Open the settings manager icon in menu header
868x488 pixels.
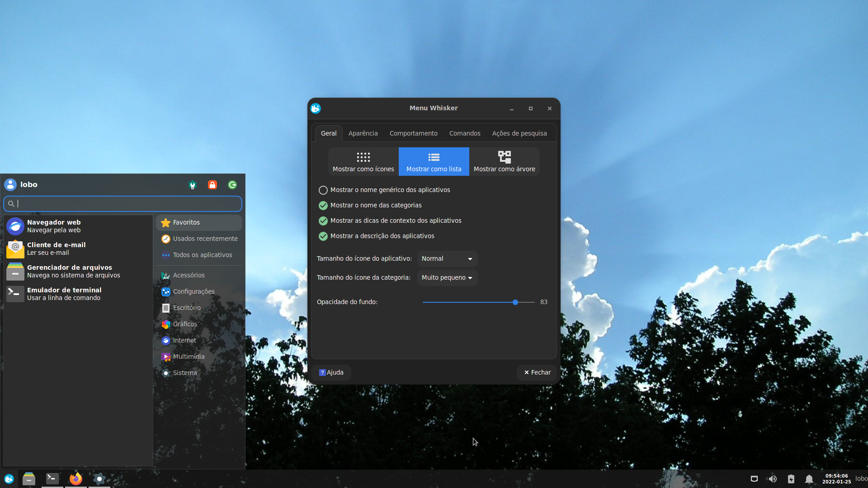tap(193, 185)
